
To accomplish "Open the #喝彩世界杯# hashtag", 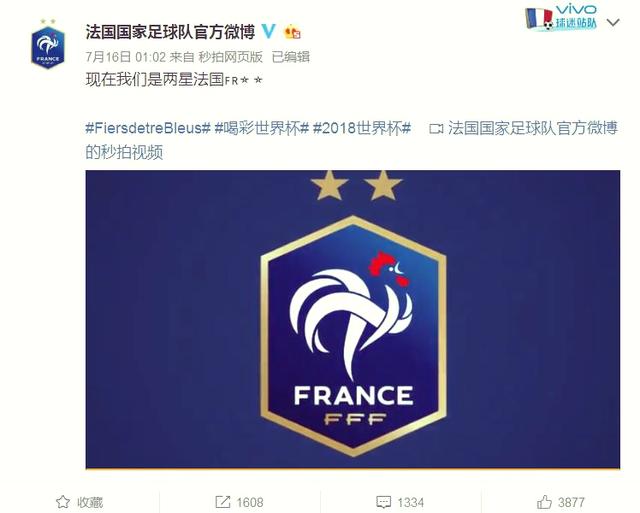I will pyautogui.click(x=261, y=128).
